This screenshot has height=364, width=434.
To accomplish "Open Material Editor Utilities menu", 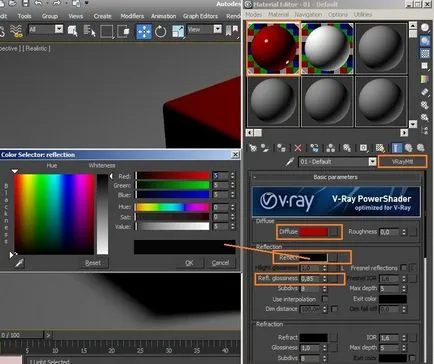I will tap(363, 14).
